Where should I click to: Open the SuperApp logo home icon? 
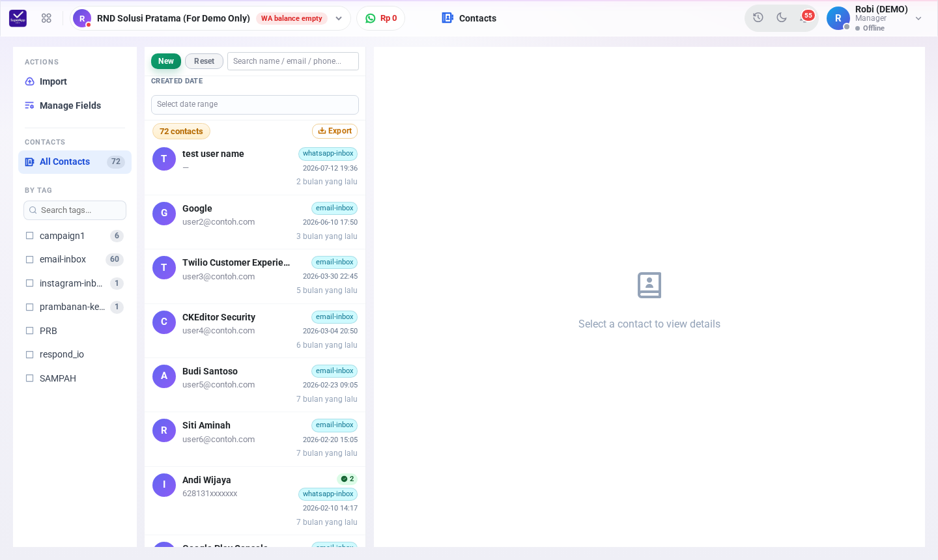tap(18, 18)
